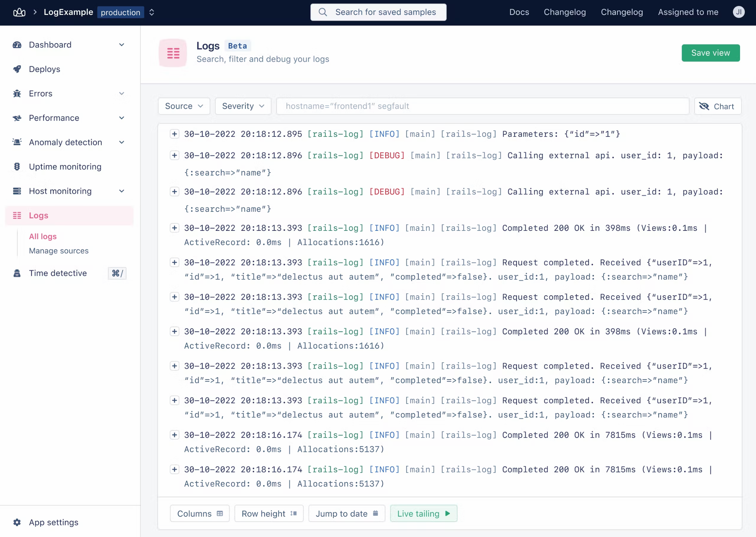Screen dimensions: 756x537
Task: Select the Logs sidebar item
Action: 69,216
